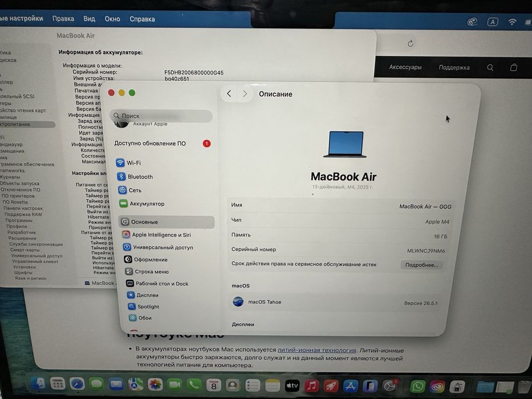Screen dimensions: 532x399
Task: Select Поддержка RAW in System Information sidebar
Action: pos(23,214)
